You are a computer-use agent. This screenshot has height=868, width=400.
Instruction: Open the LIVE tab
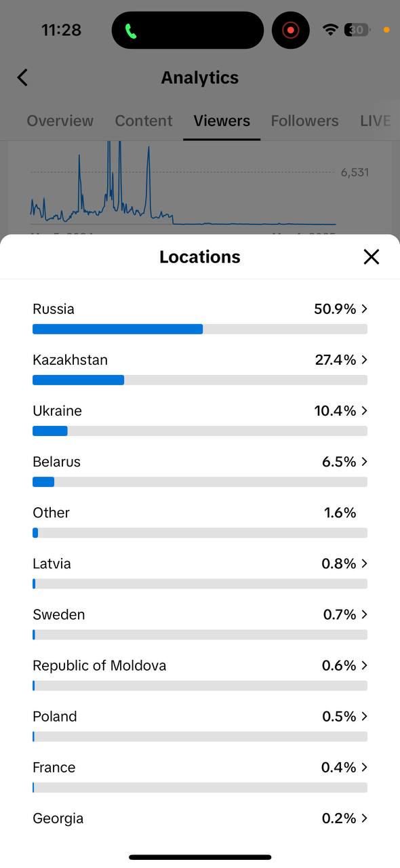click(376, 121)
